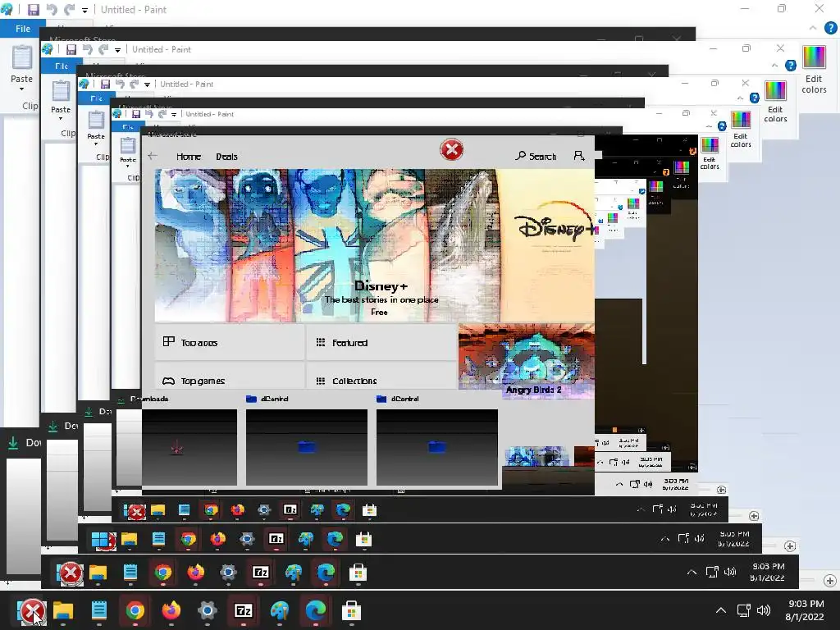The width and height of the screenshot is (840, 630).
Task: Click the volume speaker icon in bottom system tray
Action: click(764, 610)
